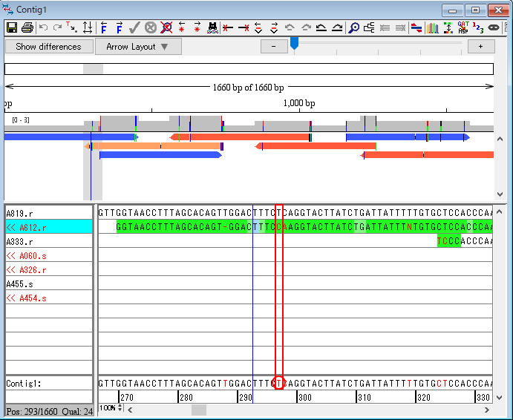Click the blue zoom slider handle

pyautogui.click(x=295, y=43)
